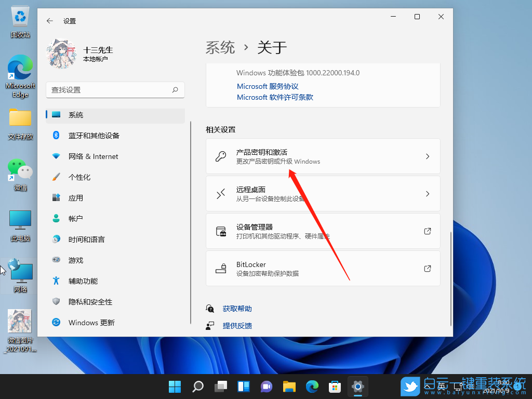Open BitLocker via its external link icon
This screenshot has width=532, height=399.
pyautogui.click(x=427, y=268)
